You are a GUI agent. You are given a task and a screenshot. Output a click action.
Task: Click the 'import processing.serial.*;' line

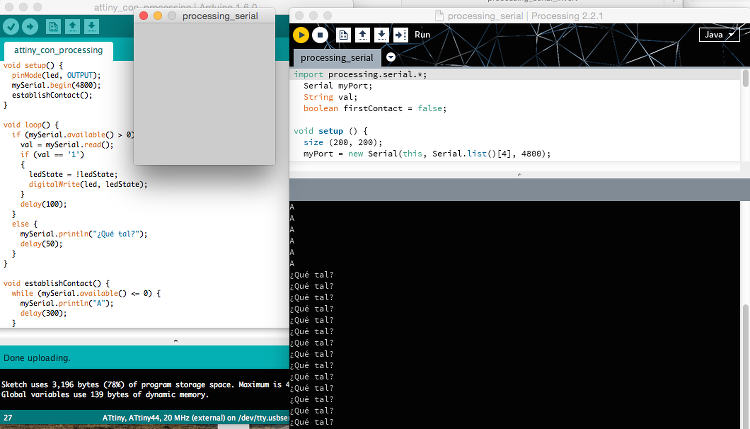tap(360, 75)
